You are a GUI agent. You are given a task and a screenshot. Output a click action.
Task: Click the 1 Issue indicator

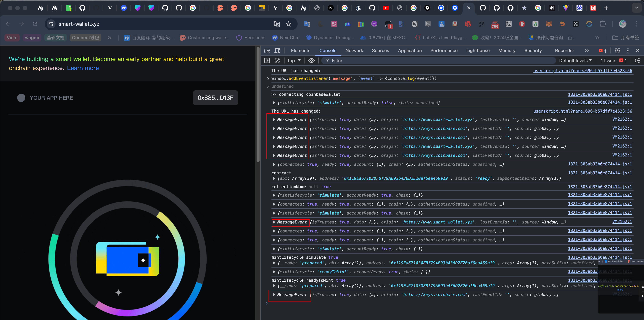click(x=613, y=61)
